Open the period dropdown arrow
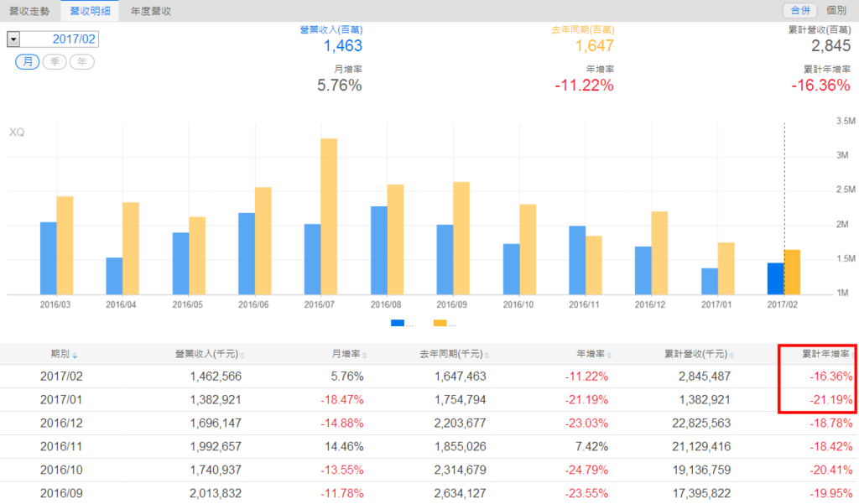Image resolution: width=859 pixels, height=504 pixels. pyautogui.click(x=13, y=39)
